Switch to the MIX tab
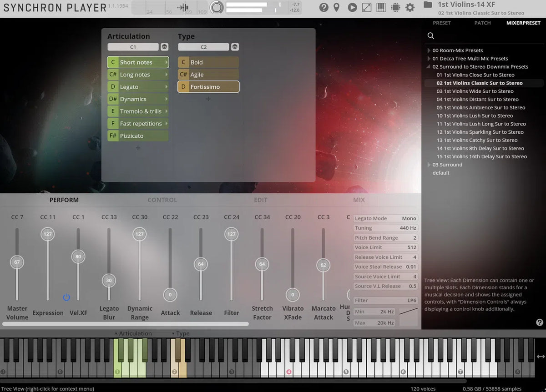 pos(359,200)
